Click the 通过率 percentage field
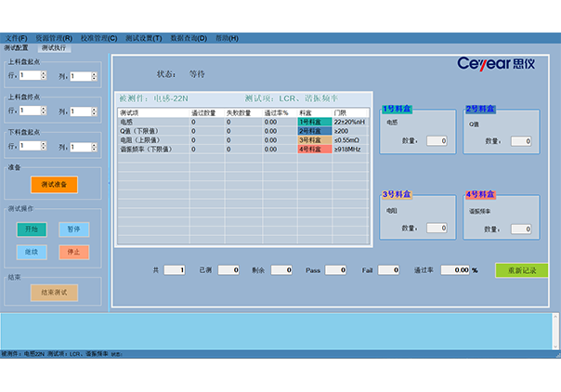 [454, 270]
